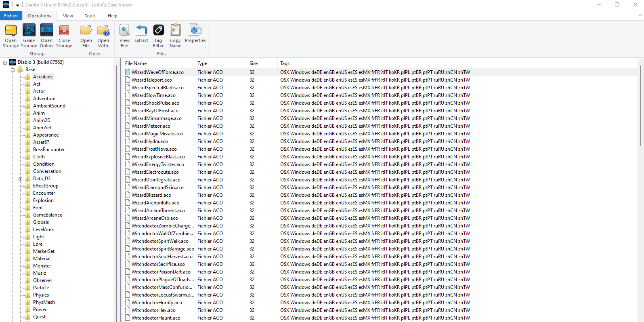This screenshot has width=644, height=322.
Task: Click the file icon of WizardMeteor.aco
Action: (128, 126)
